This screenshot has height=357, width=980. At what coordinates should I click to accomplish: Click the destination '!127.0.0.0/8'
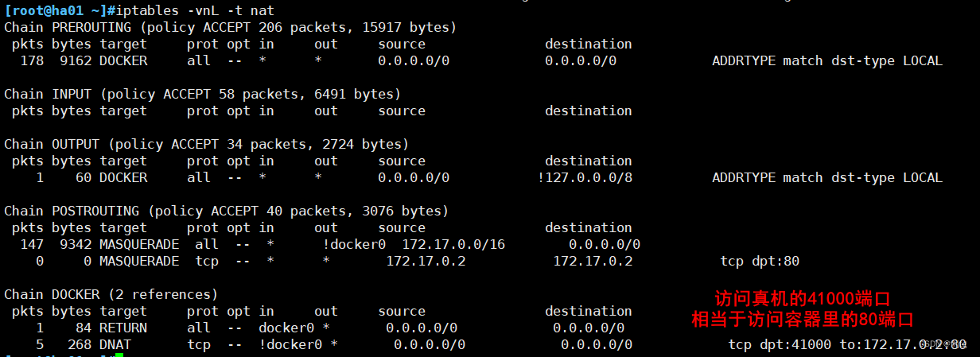click(x=585, y=178)
